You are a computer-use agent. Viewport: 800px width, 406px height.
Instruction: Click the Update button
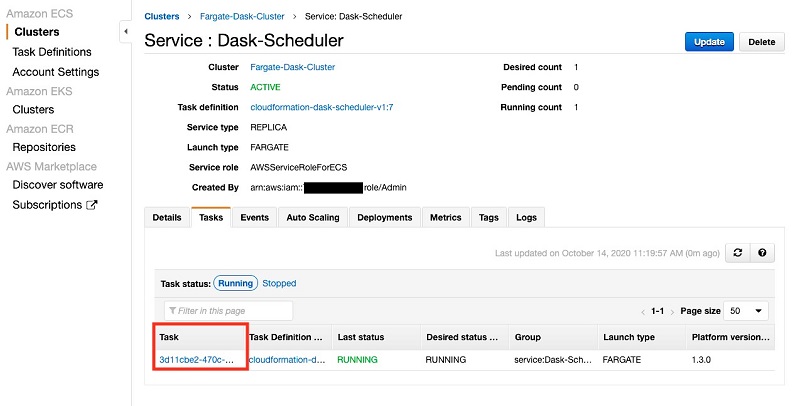pyautogui.click(x=709, y=42)
